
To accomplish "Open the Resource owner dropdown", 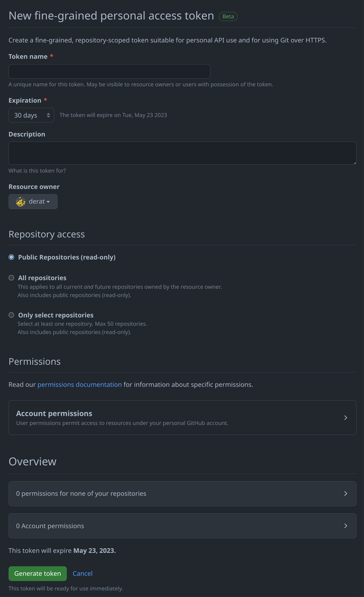I will [x=33, y=201].
